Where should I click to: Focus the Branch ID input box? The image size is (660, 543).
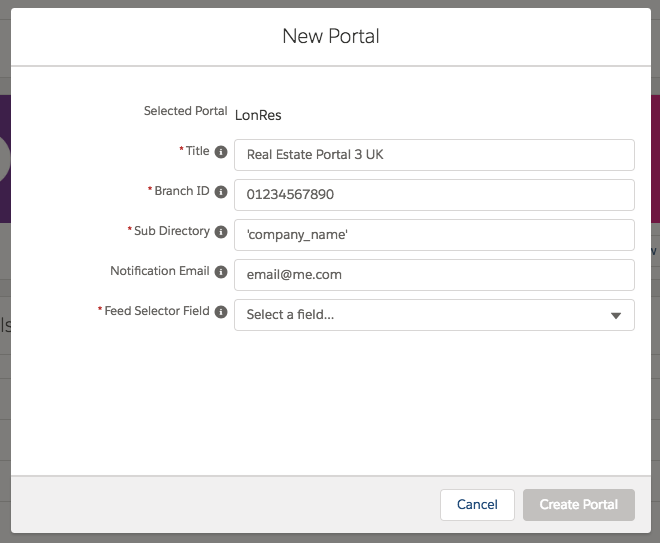click(434, 195)
